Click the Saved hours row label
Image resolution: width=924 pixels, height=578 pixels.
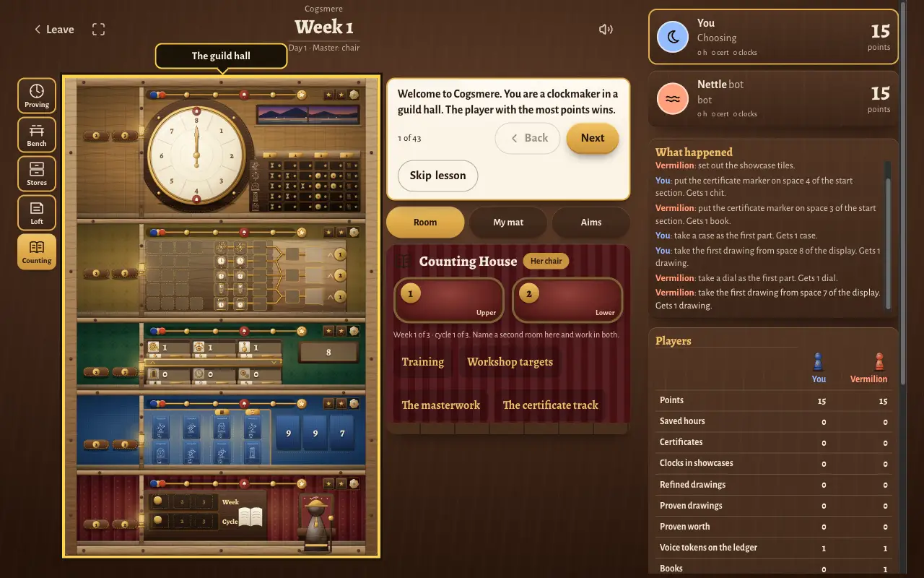pyautogui.click(x=682, y=421)
